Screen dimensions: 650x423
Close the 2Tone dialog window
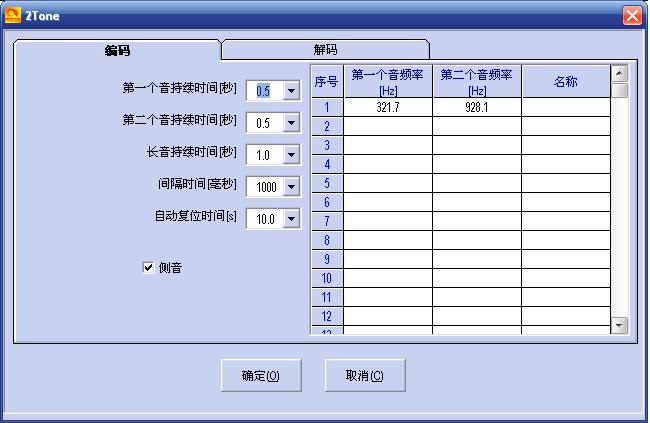[632, 16]
